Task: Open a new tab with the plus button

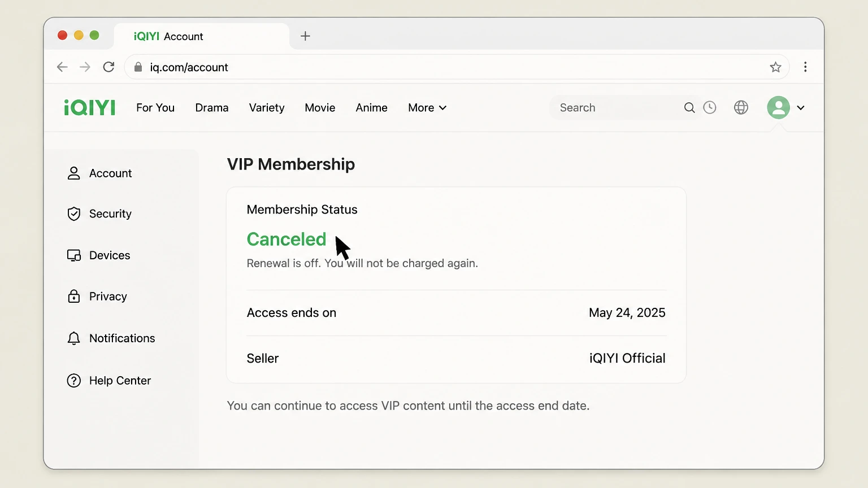Action: coord(305,36)
